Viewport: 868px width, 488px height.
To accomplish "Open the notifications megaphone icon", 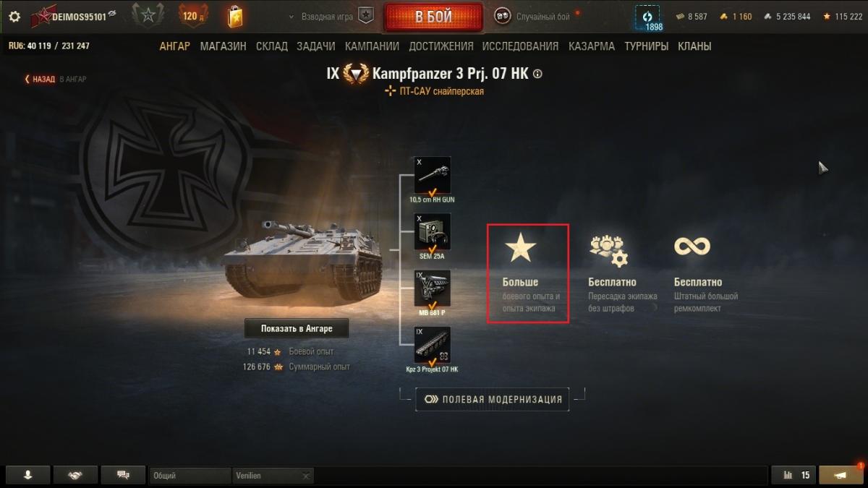I will coord(841,475).
